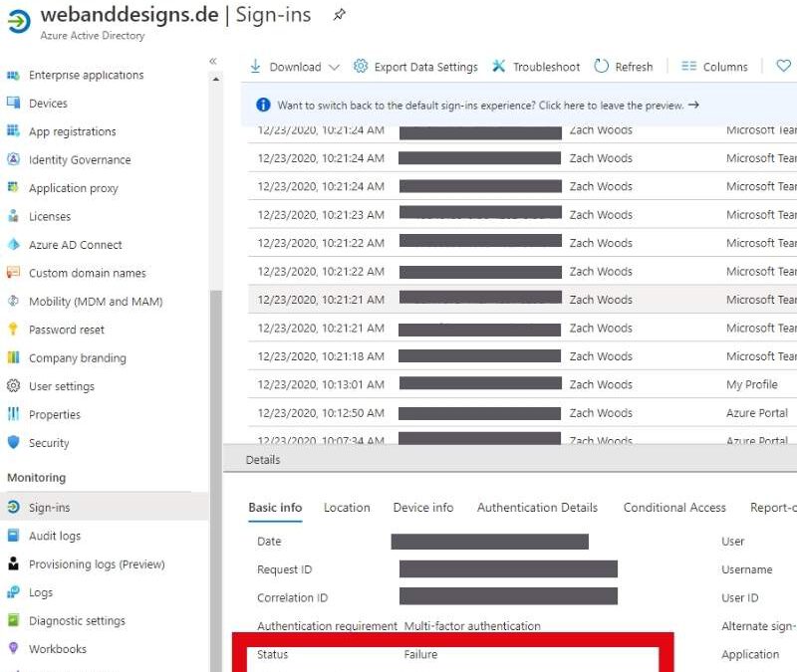
Task: Click the Provisioning logs person icon
Action: point(13,563)
